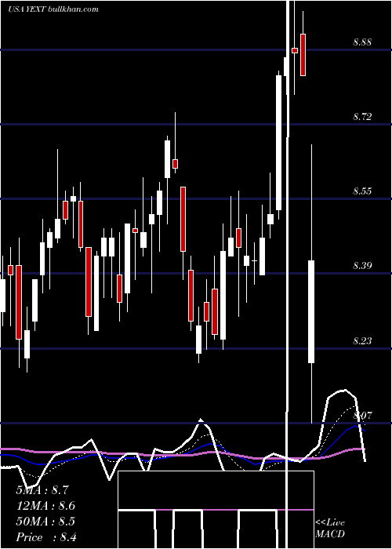Click the 8.55 price level label

[362, 191]
